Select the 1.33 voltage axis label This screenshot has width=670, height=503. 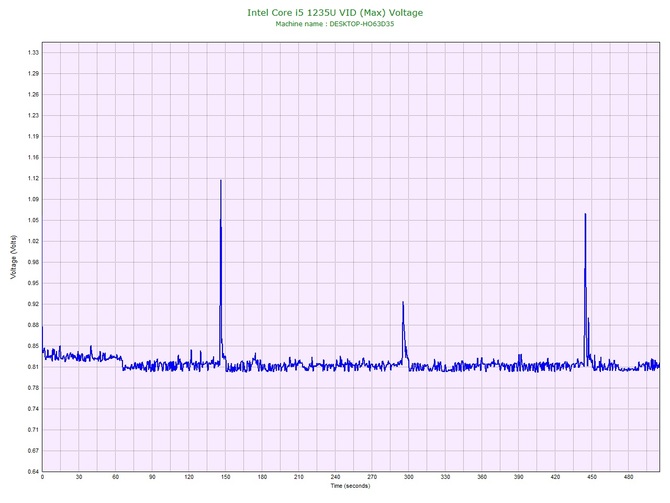tap(33, 53)
